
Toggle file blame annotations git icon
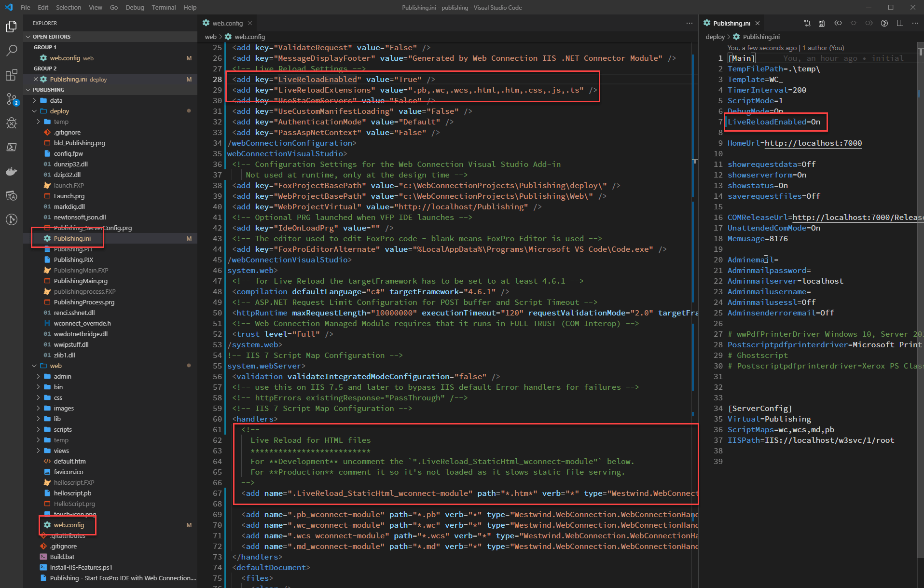(884, 23)
